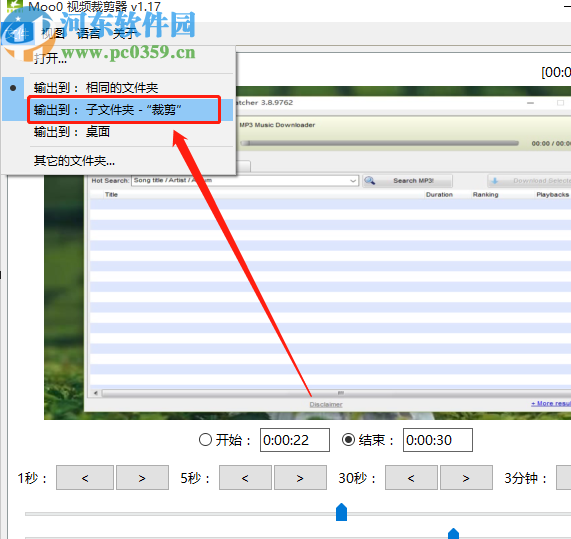Open the Hot Search combo box dropdown arrow

click(353, 181)
